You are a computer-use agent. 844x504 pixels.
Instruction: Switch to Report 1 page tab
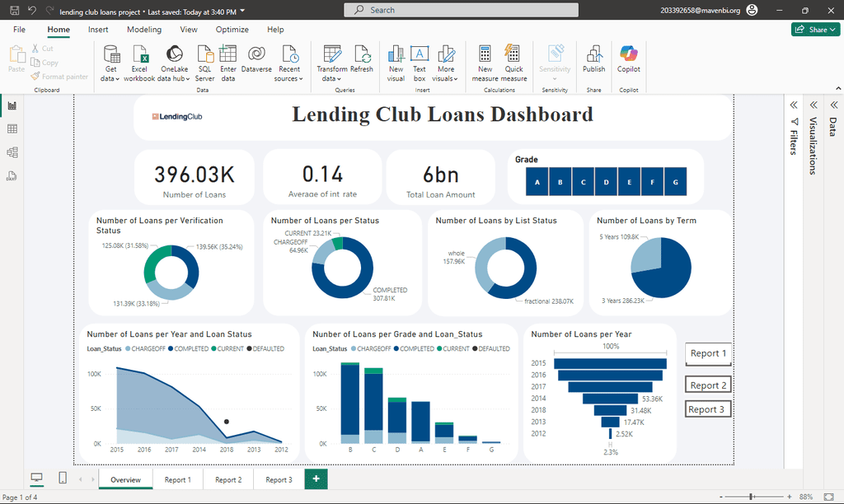[178, 480]
